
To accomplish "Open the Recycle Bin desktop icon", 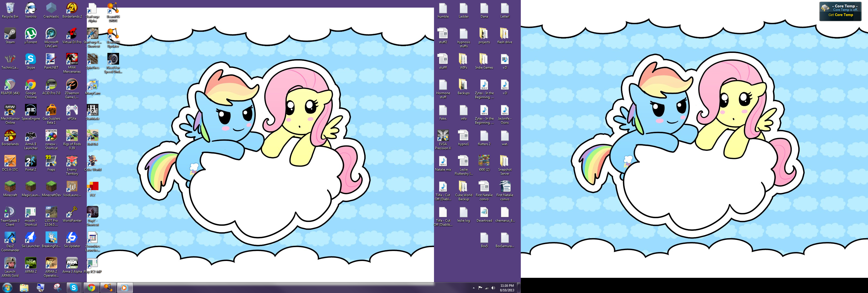I will [10, 11].
